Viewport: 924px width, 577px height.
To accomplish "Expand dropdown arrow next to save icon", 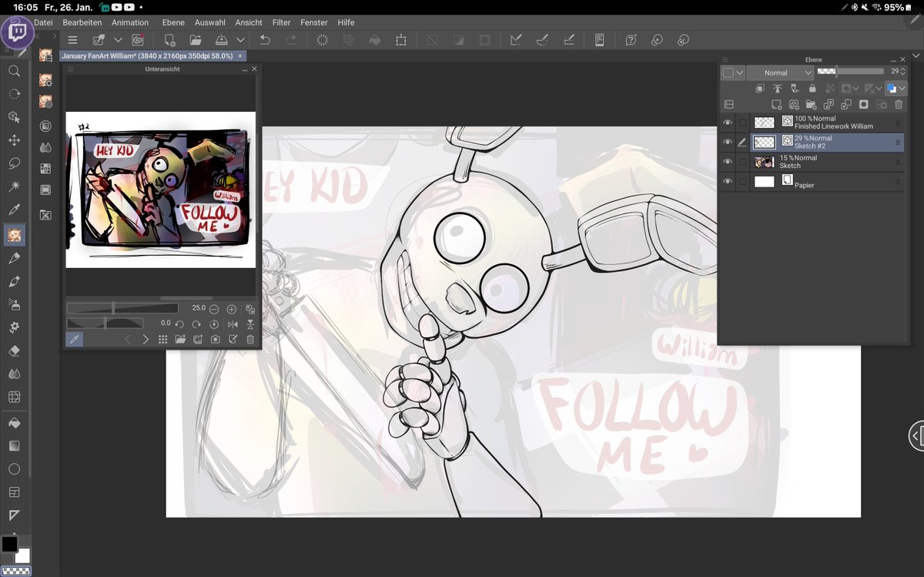I will tap(240, 40).
